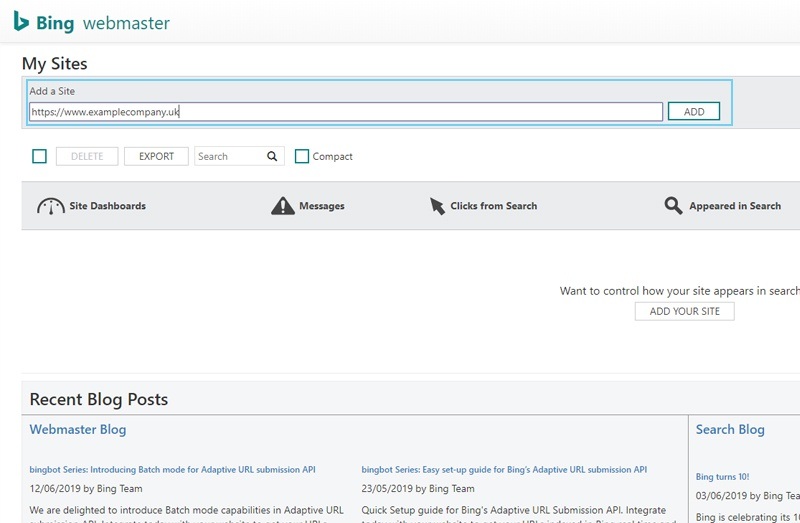Click the ADD button next to URL
Viewport: 800px width, 523px height.
click(x=694, y=111)
